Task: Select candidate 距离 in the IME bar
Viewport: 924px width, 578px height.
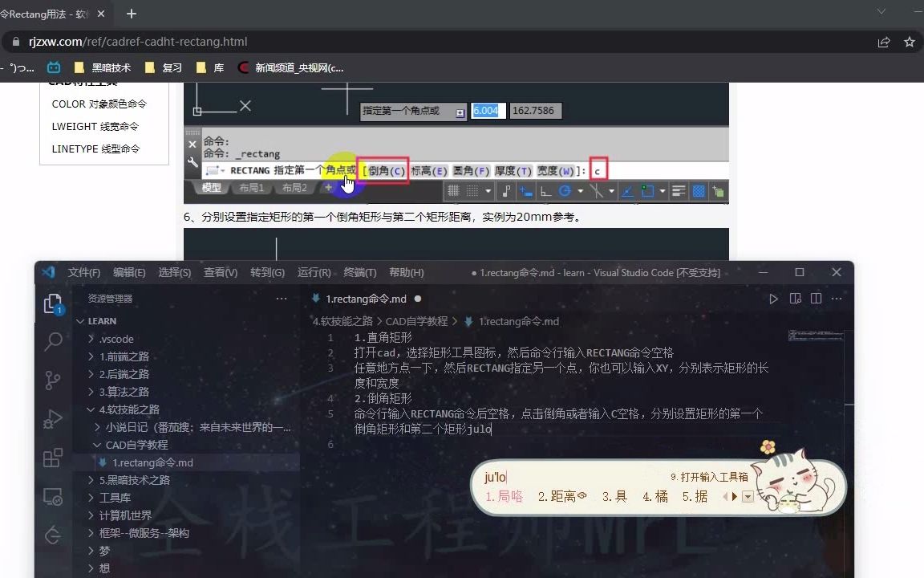Action: pyautogui.click(x=560, y=497)
